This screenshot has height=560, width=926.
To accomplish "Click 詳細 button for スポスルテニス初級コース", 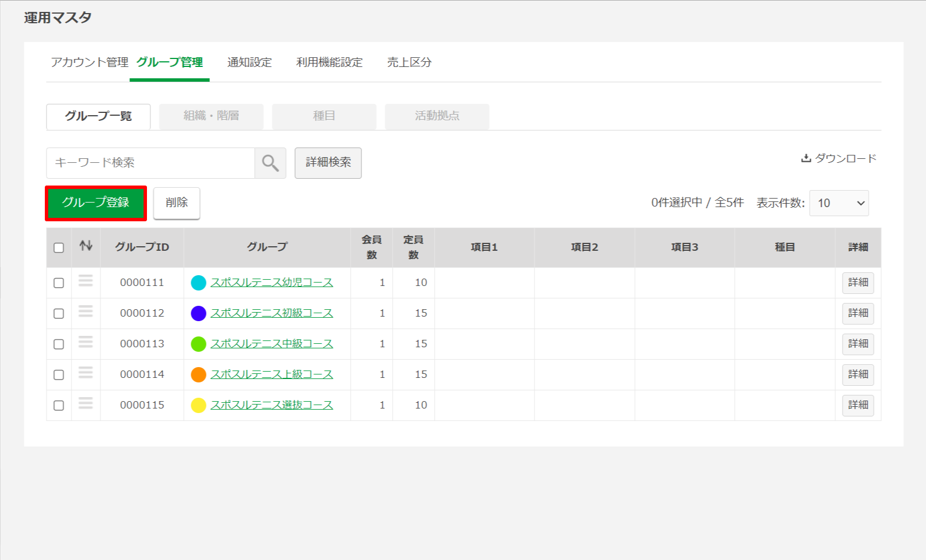I will [x=858, y=313].
